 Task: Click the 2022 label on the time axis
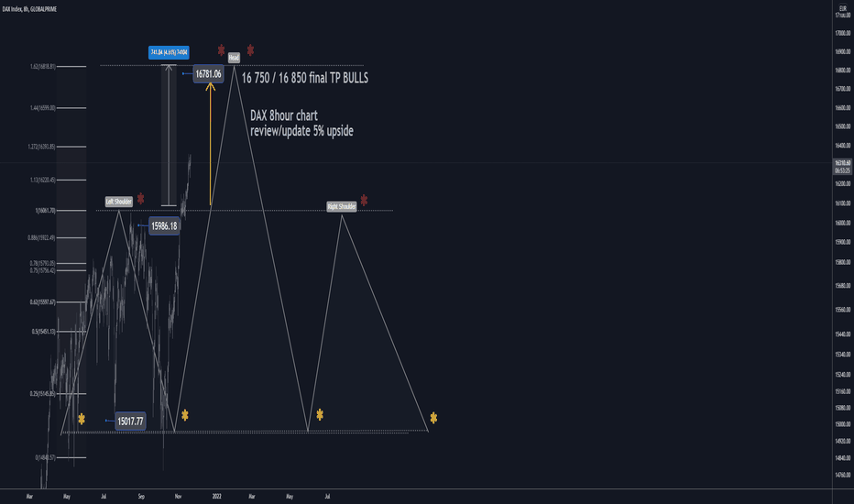217,497
